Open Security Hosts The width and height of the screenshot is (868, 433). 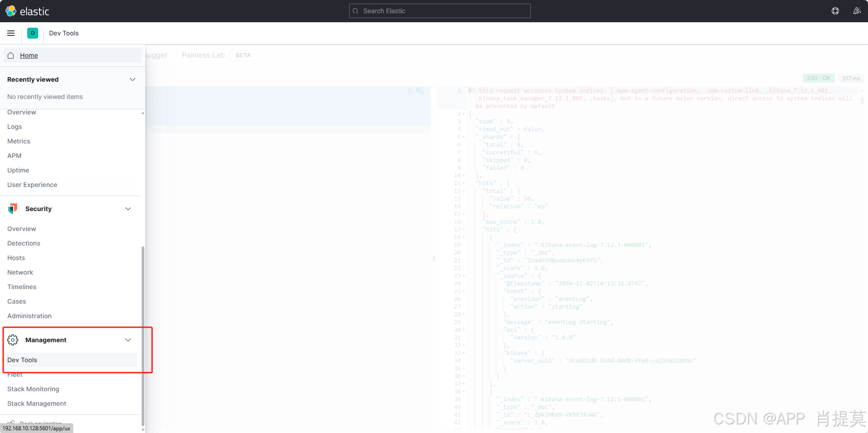tap(16, 258)
